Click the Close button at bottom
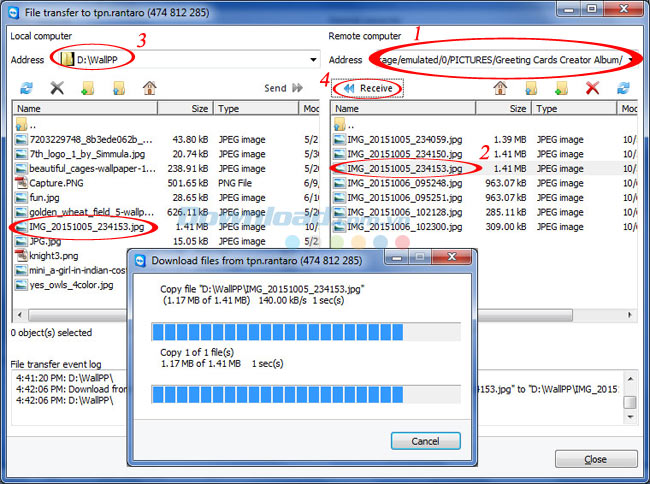Screen dimensions: 650x484 tap(595, 460)
